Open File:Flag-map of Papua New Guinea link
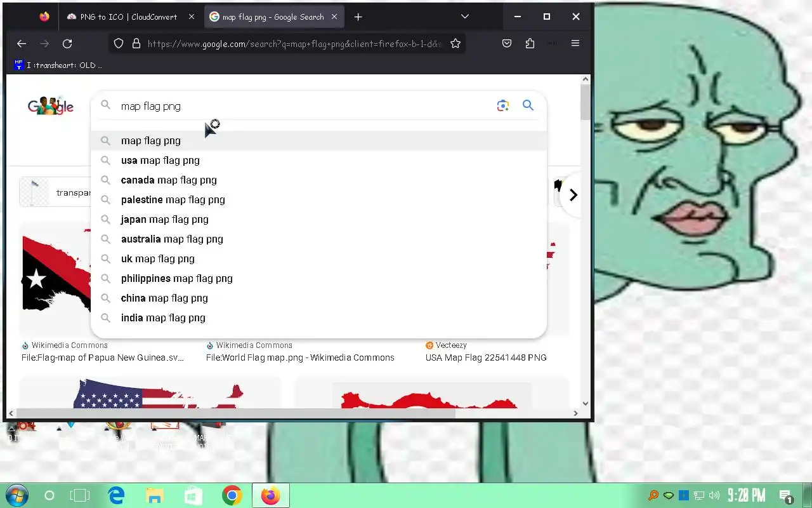This screenshot has width=812, height=508. (103, 358)
